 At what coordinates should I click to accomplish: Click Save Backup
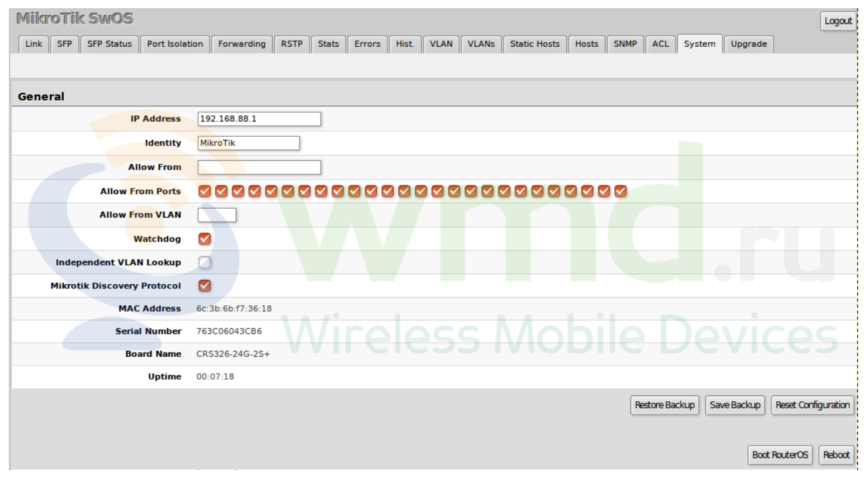735,405
